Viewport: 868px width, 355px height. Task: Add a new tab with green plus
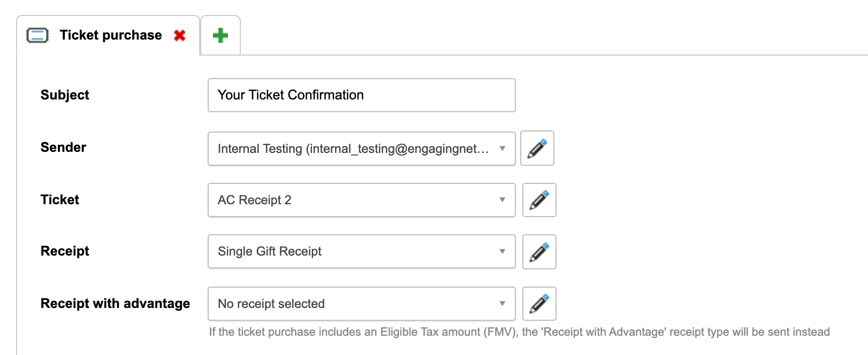point(220,35)
